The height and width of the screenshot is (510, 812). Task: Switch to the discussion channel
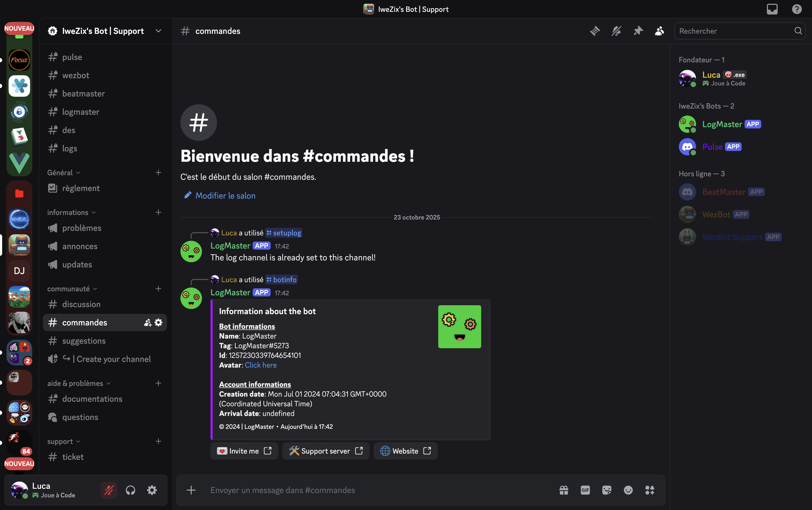pos(81,304)
